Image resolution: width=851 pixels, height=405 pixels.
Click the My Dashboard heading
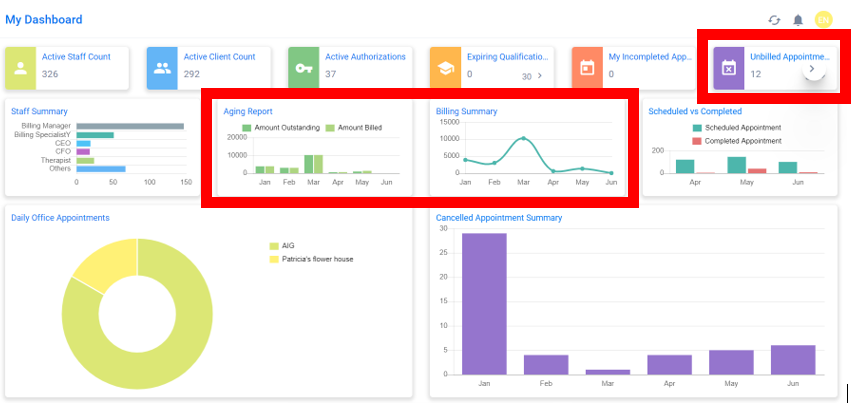44,20
